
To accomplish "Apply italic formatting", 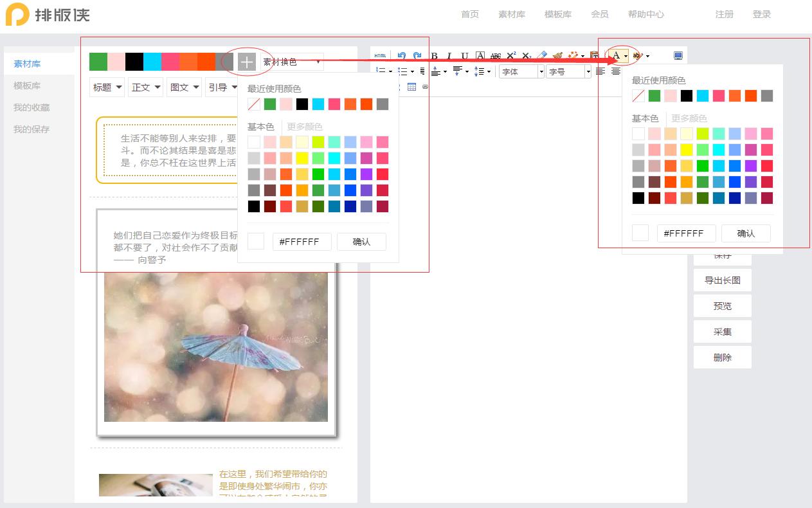I will pyautogui.click(x=450, y=56).
